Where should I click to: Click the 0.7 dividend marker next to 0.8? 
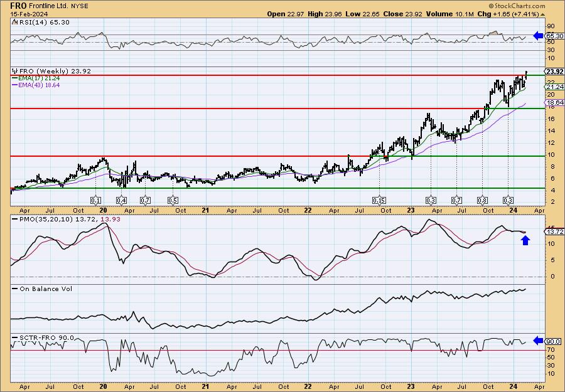(x=456, y=200)
